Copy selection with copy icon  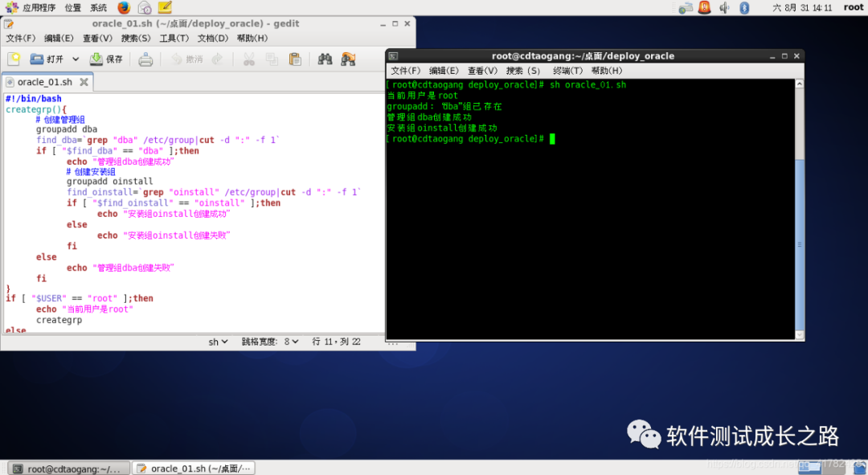pos(272,59)
